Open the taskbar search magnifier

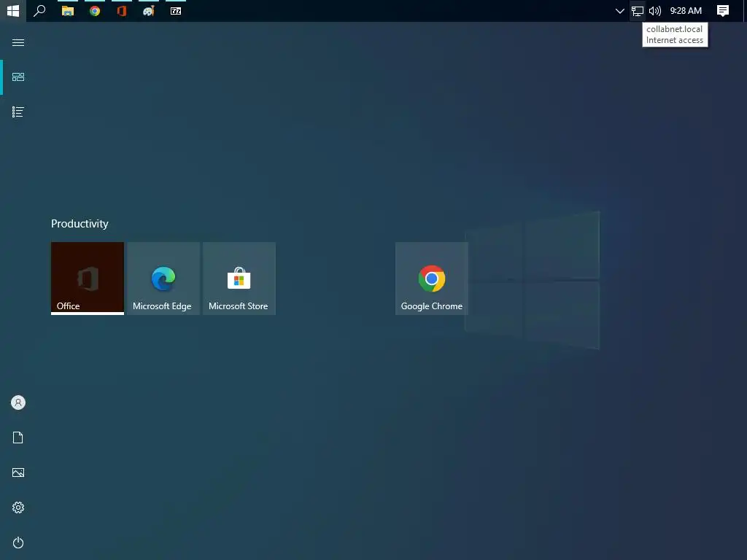(39, 10)
